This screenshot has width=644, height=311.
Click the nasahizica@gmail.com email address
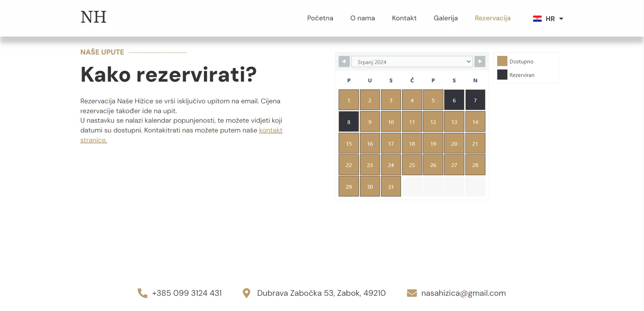click(x=463, y=293)
